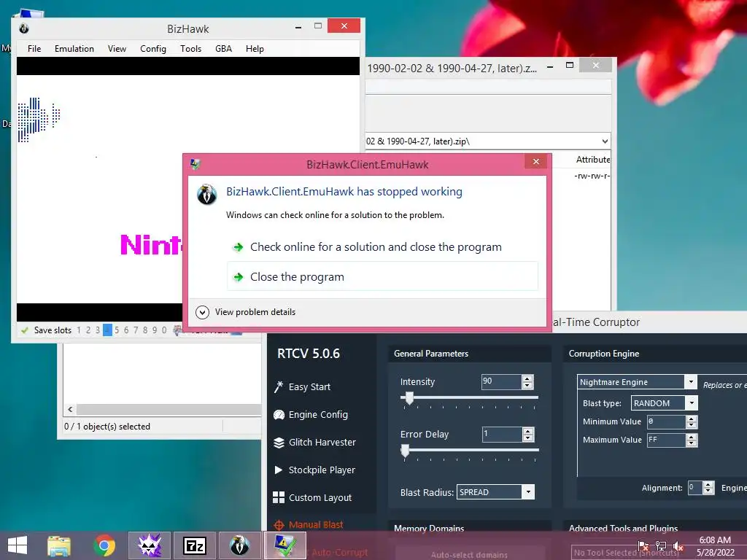Click green checkmark in BizHawk status bar
This screenshot has height=560, width=747.
tap(24, 330)
